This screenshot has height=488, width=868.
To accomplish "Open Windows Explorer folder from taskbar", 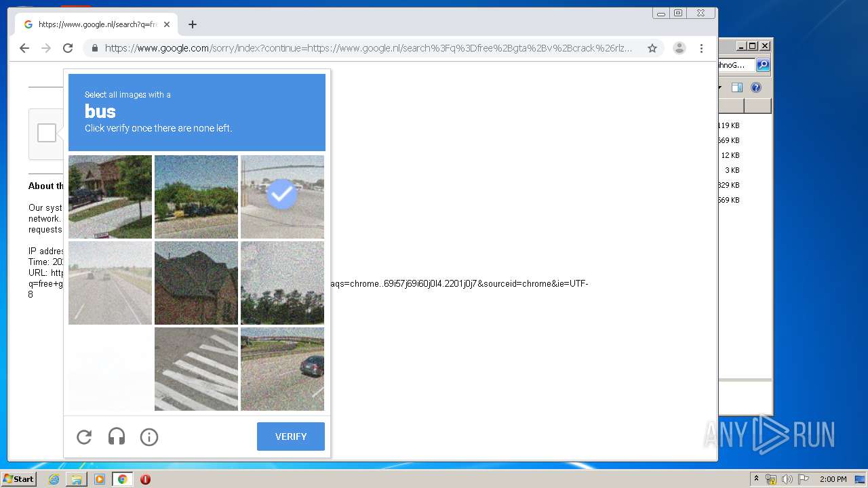I will click(77, 479).
